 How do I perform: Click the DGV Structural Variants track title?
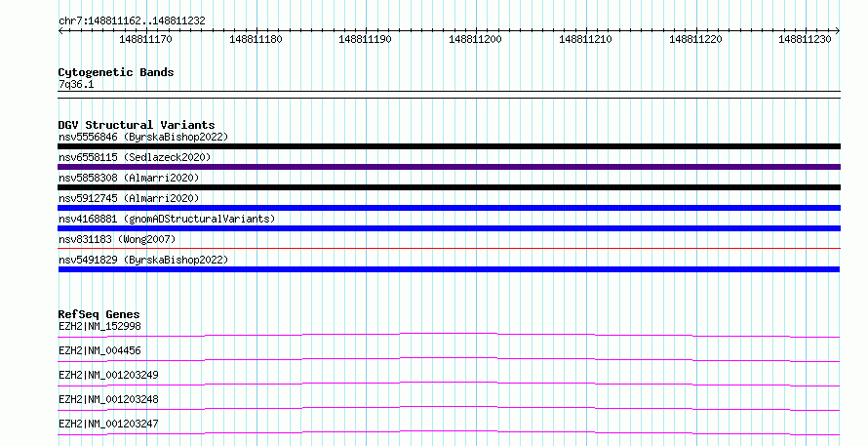(x=137, y=125)
